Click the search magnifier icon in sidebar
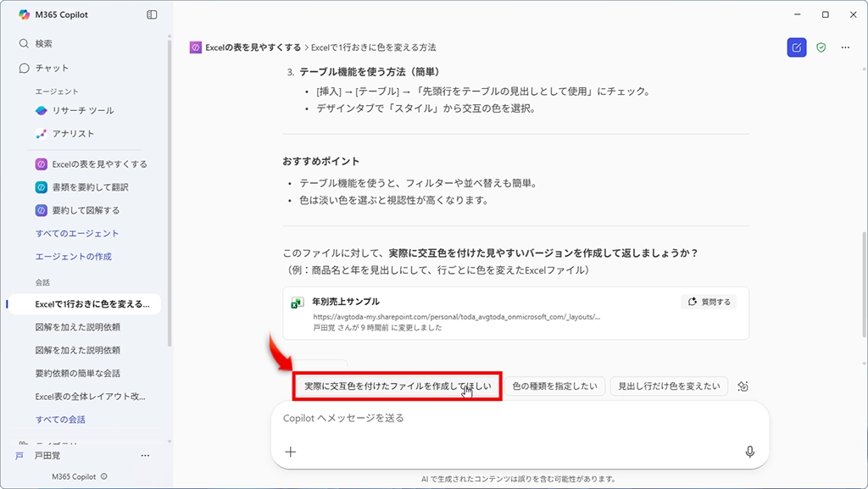 coord(25,44)
